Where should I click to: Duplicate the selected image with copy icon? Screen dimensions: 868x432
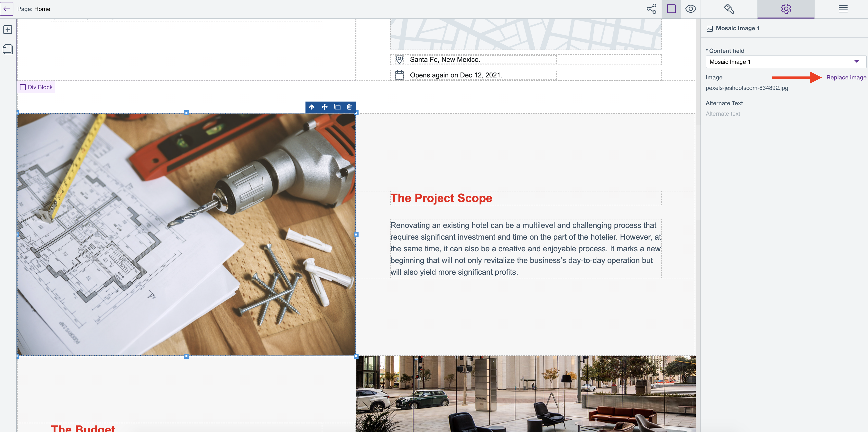click(337, 107)
